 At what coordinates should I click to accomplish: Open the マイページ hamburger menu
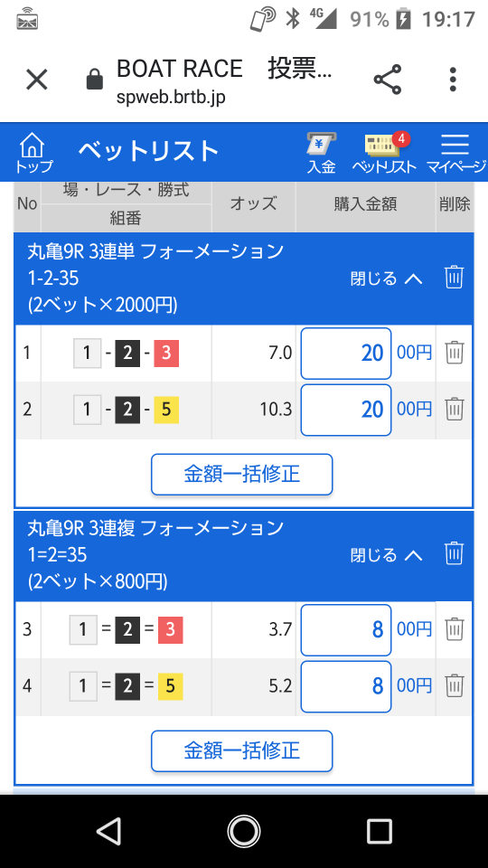click(x=455, y=153)
